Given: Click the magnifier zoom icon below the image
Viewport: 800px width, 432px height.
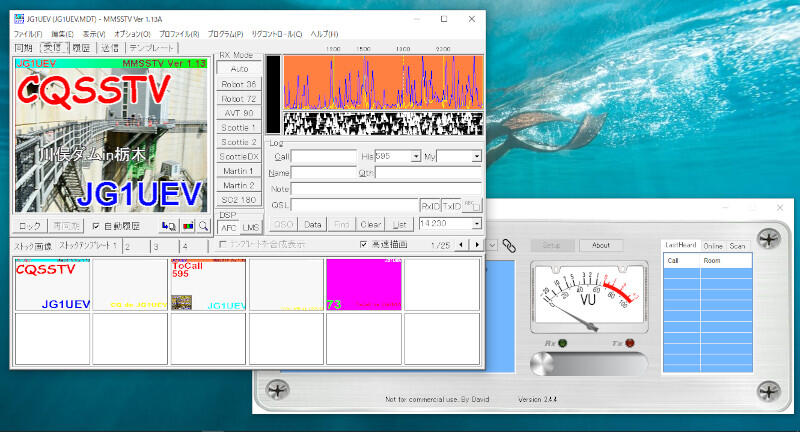Looking at the screenshot, I should (x=204, y=226).
